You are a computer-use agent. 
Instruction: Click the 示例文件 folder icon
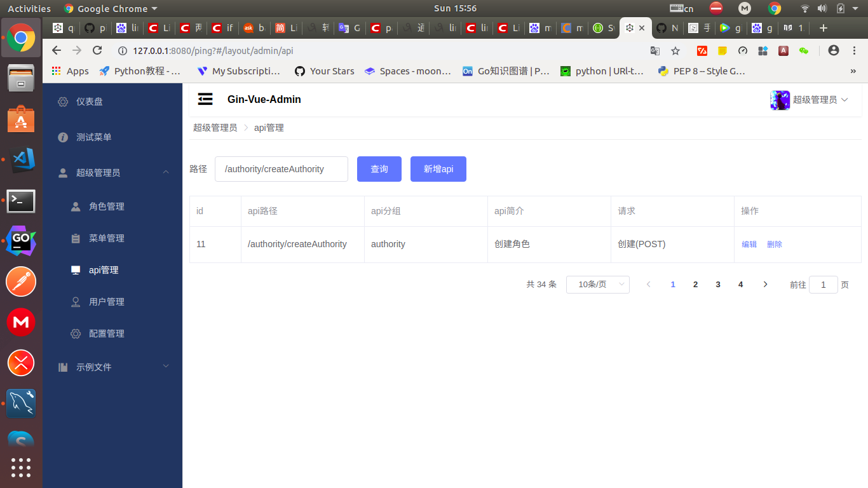[64, 367]
